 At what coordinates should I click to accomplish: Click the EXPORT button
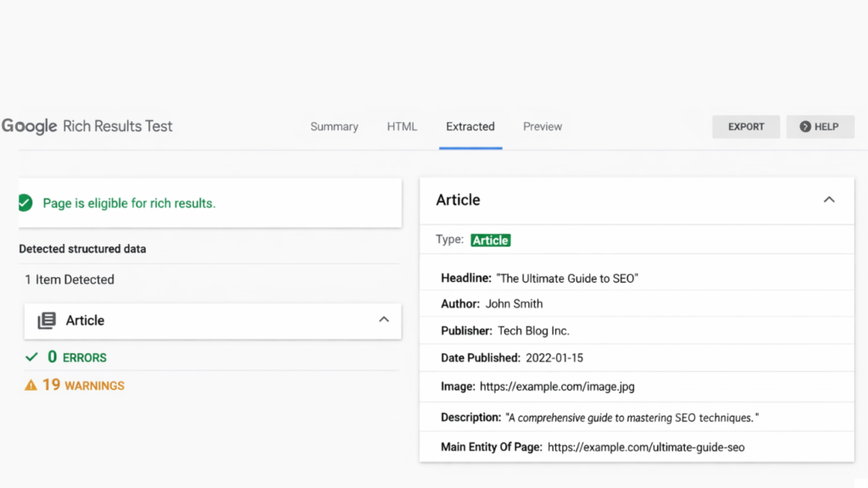click(746, 126)
